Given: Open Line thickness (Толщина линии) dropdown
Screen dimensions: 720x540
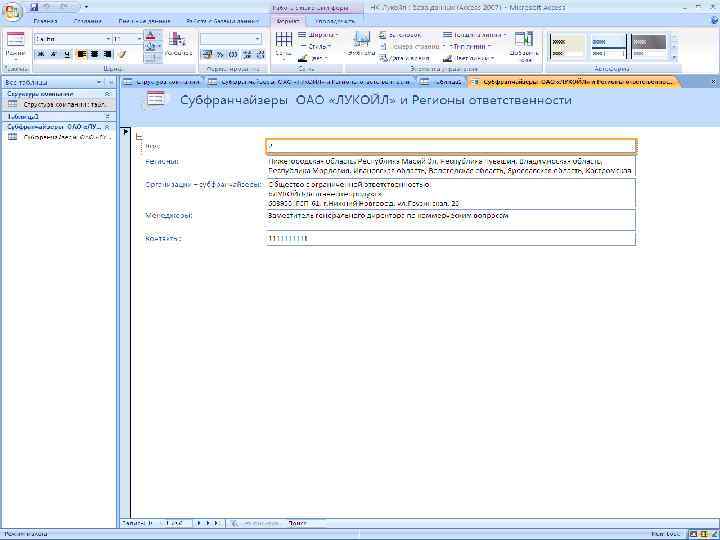Looking at the screenshot, I should [475, 35].
